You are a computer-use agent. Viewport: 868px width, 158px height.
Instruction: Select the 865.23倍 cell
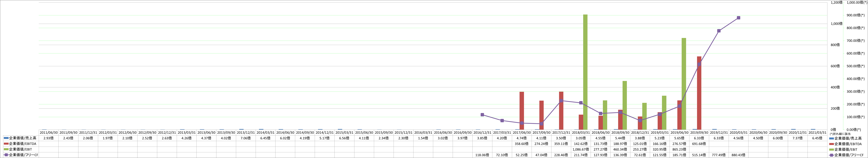click(x=679, y=149)
